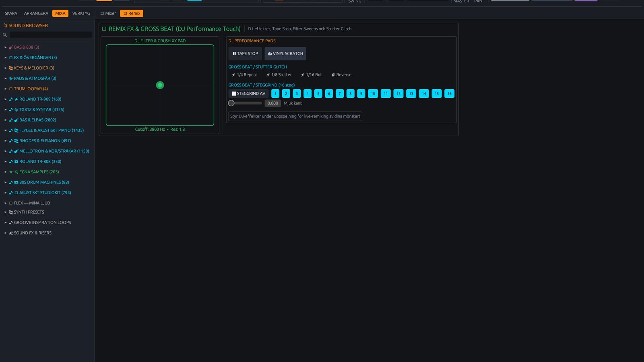Screen dimensions: 644x362
Task: Trigger the TAPE STOP pad
Action: click(245, 53)
